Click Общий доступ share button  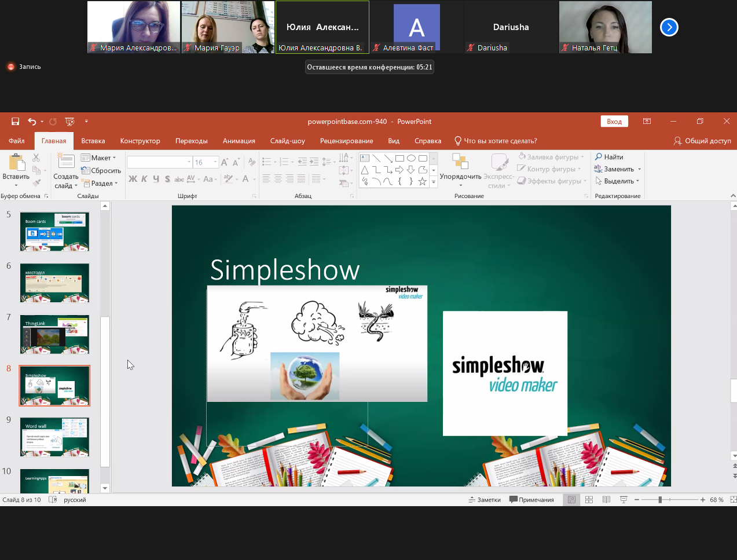point(702,141)
